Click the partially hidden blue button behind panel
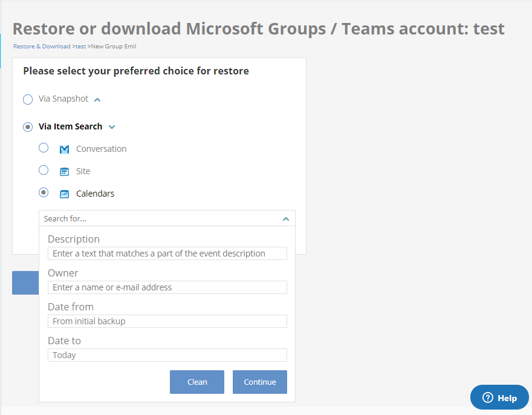This screenshot has height=415, width=532. 25,283
